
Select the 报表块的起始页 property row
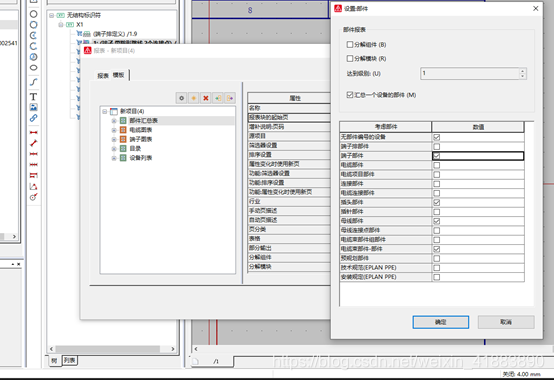[x=289, y=117]
